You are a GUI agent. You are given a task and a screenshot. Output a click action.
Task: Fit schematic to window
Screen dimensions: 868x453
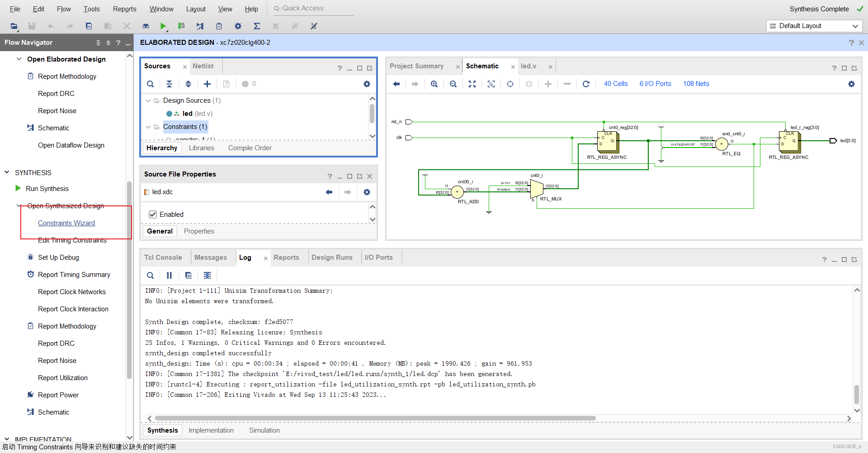coord(472,84)
